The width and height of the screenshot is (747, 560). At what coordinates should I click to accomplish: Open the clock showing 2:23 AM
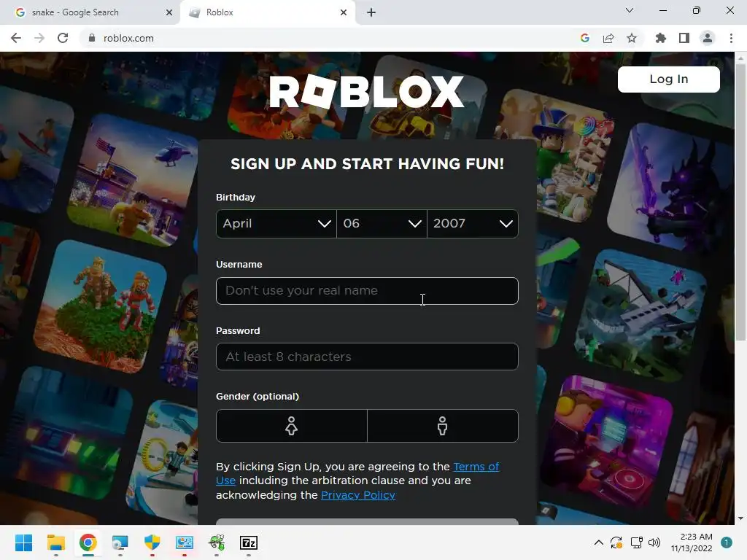(x=692, y=542)
